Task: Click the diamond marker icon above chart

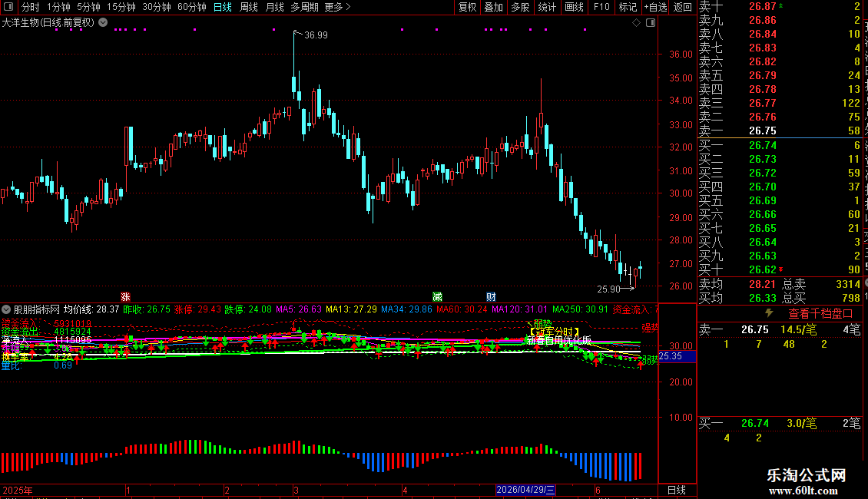Action: tap(636, 23)
